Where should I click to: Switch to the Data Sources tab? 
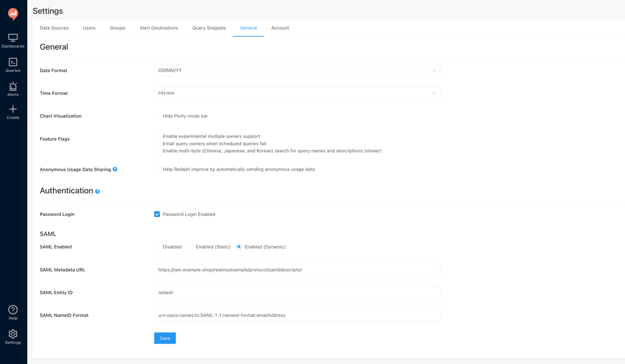coord(54,28)
